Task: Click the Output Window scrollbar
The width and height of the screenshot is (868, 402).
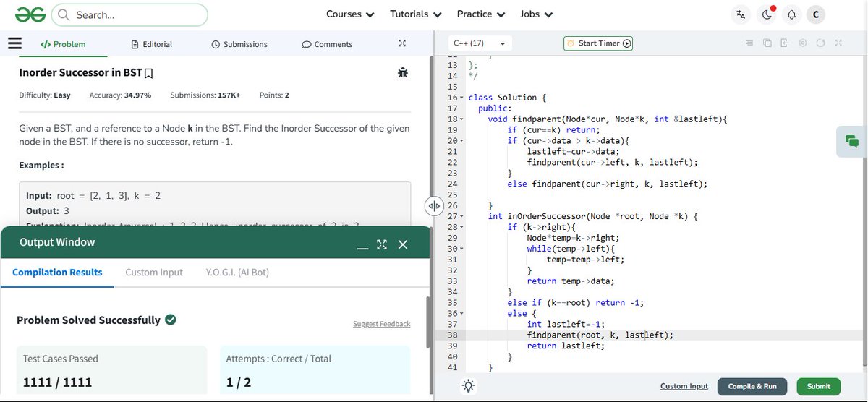Action: click(427, 324)
